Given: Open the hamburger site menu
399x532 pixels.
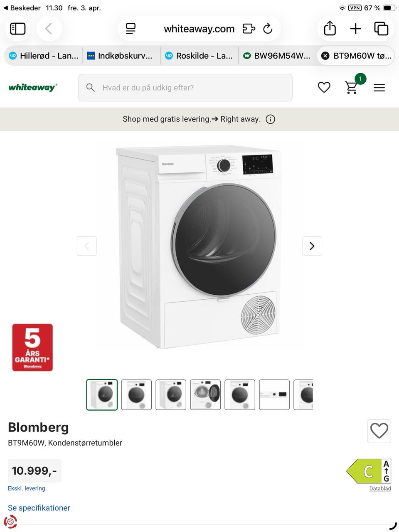Looking at the screenshot, I should click(x=379, y=88).
